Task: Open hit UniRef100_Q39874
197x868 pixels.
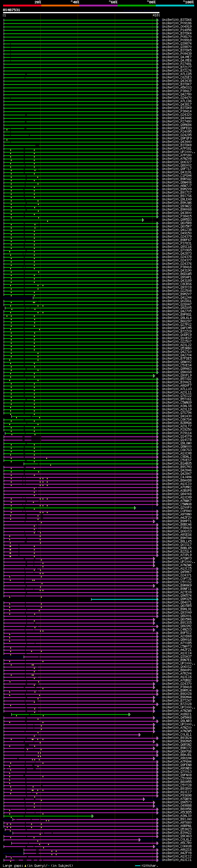Action: pos(176,43)
